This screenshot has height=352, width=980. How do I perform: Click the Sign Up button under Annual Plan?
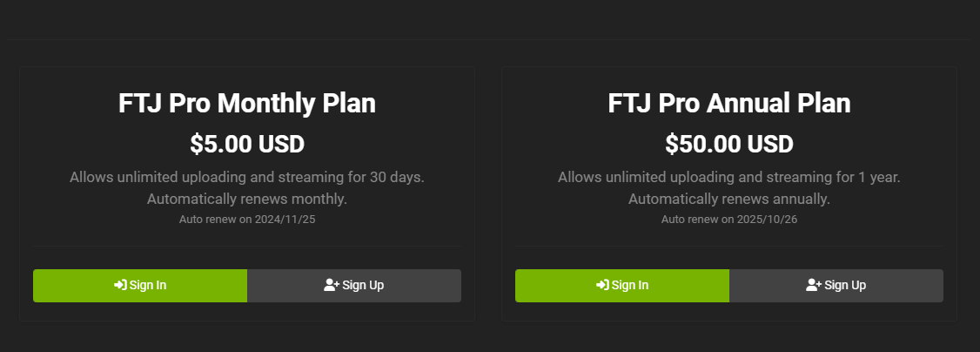[x=836, y=286]
